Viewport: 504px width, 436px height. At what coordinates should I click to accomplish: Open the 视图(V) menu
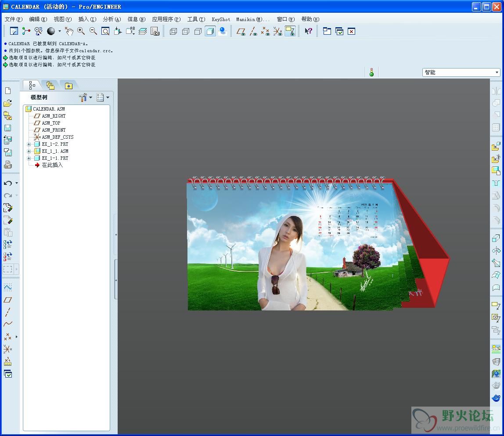(x=62, y=19)
